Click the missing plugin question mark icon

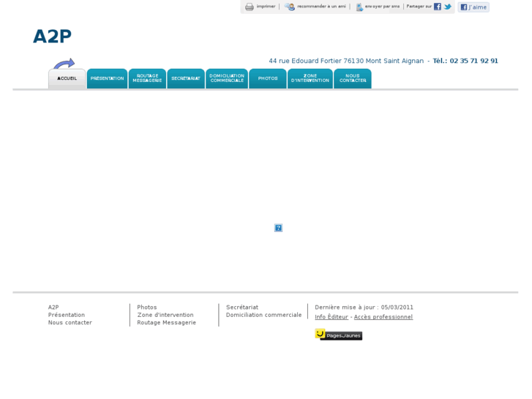coord(278,228)
